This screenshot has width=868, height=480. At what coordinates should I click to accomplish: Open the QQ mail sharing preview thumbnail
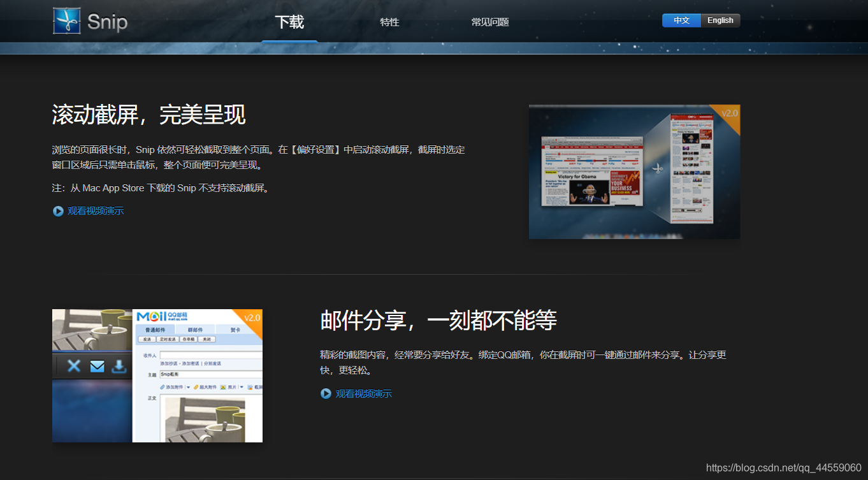(x=157, y=375)
